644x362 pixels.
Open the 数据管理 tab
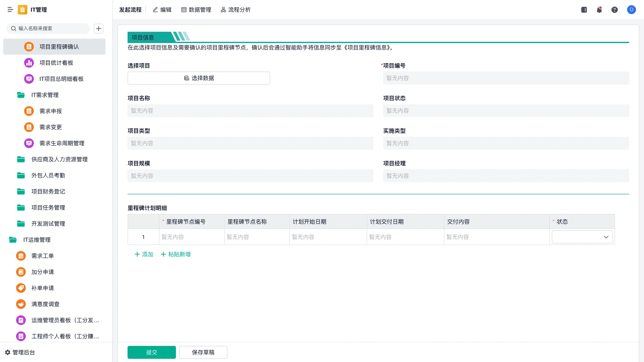pos(196,10)
